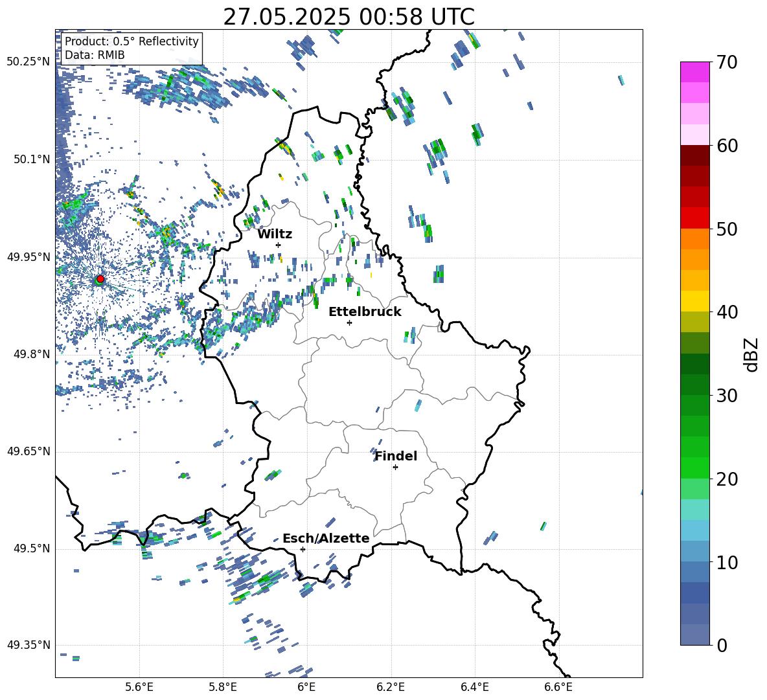Click the plus marker below Esch/Alzette

pos(303,549)
